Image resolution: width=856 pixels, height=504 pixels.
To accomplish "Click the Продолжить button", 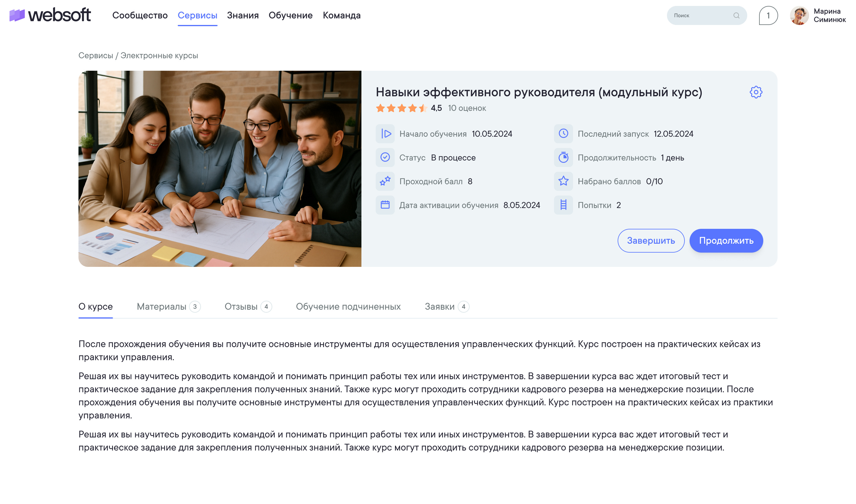I will (x=726, y=241).
